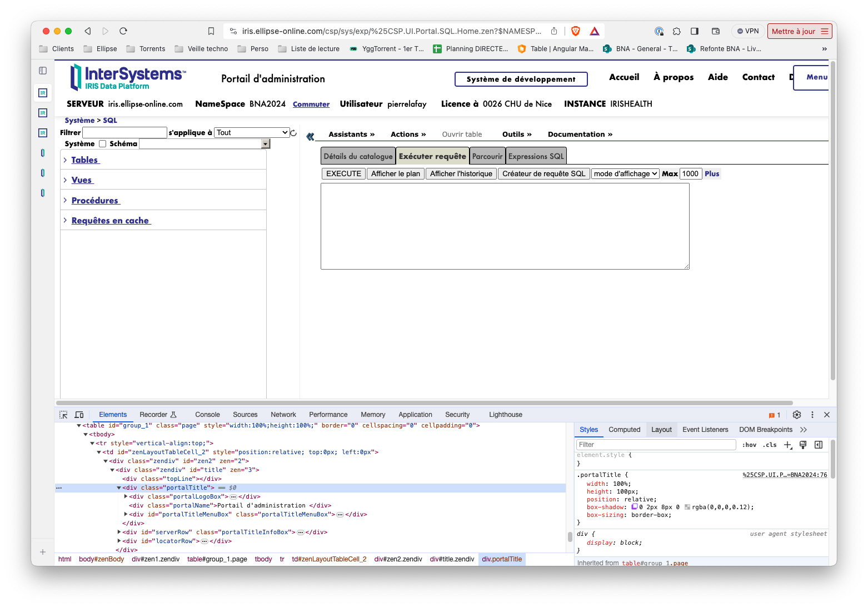Toggle the device toolbar icon in DevTools
The width and height of the screenshot is (868, 607).
(x=79, y=415)
